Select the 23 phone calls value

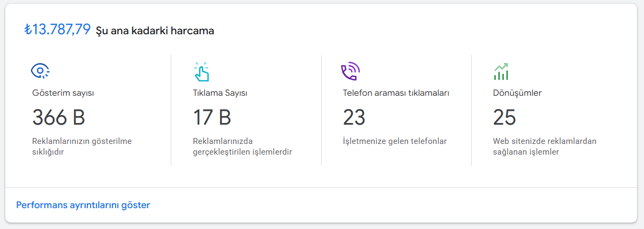tap(354, 118)
